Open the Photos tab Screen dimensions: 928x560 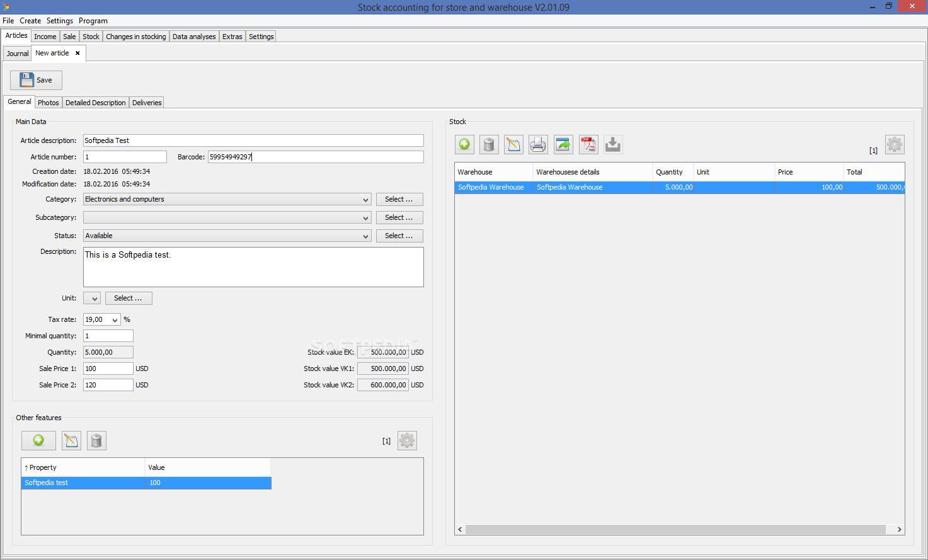pos(49,103)
